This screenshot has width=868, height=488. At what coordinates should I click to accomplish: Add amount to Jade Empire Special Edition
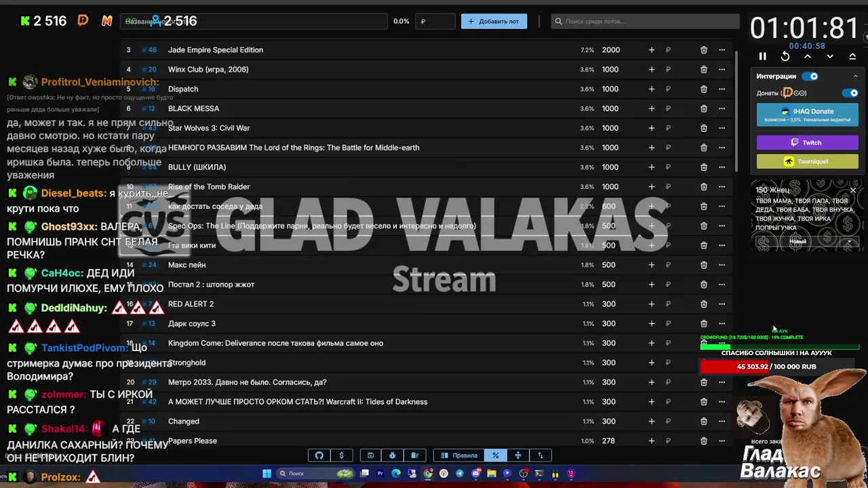pyautogui.click(x=652, y=50)
